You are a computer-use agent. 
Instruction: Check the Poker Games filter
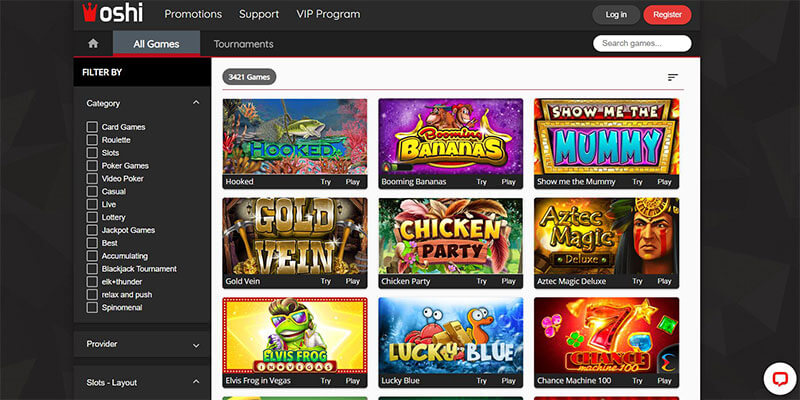92,166
